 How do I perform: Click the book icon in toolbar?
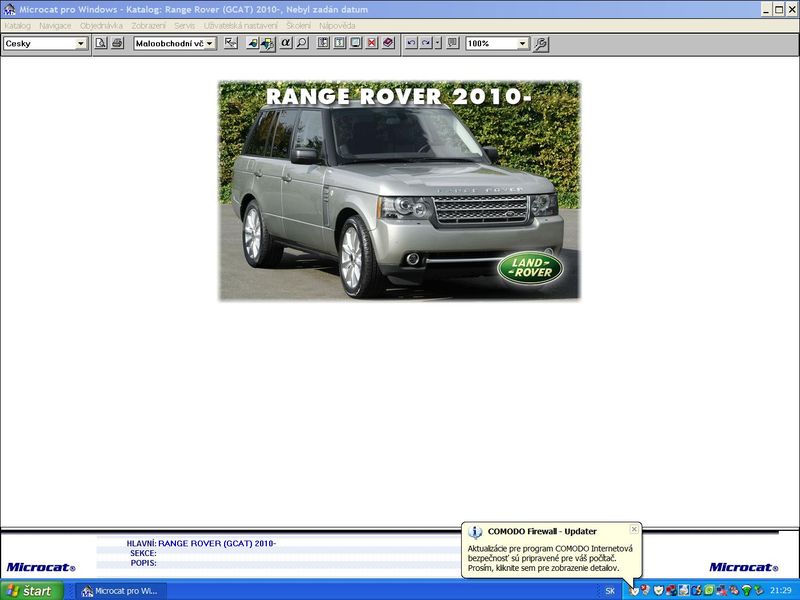pyautogui.click(x=388, y=44)
